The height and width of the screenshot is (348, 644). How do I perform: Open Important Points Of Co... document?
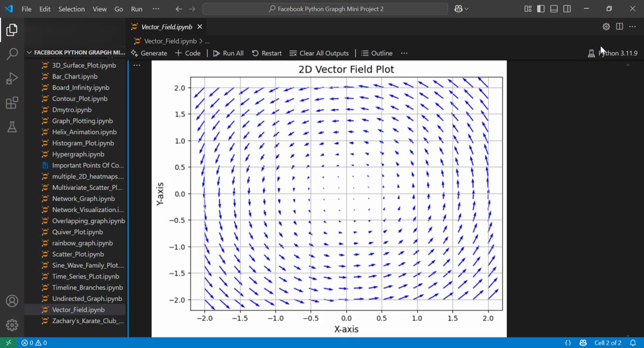point(88,165)
